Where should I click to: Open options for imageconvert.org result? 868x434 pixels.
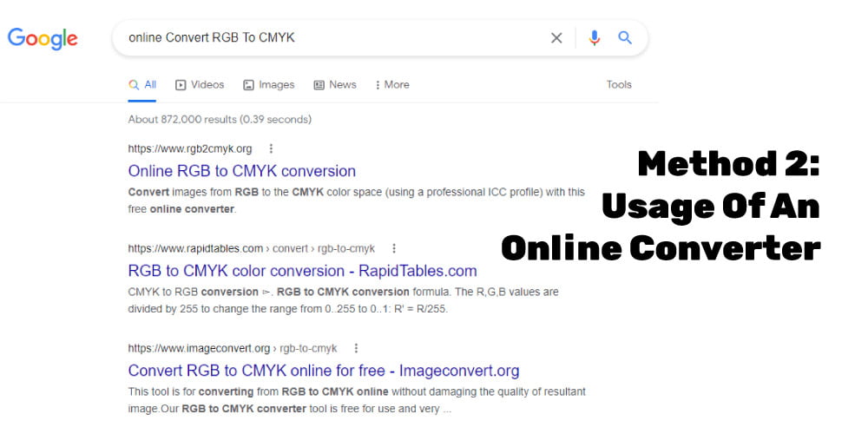click(x=356, y=348)
